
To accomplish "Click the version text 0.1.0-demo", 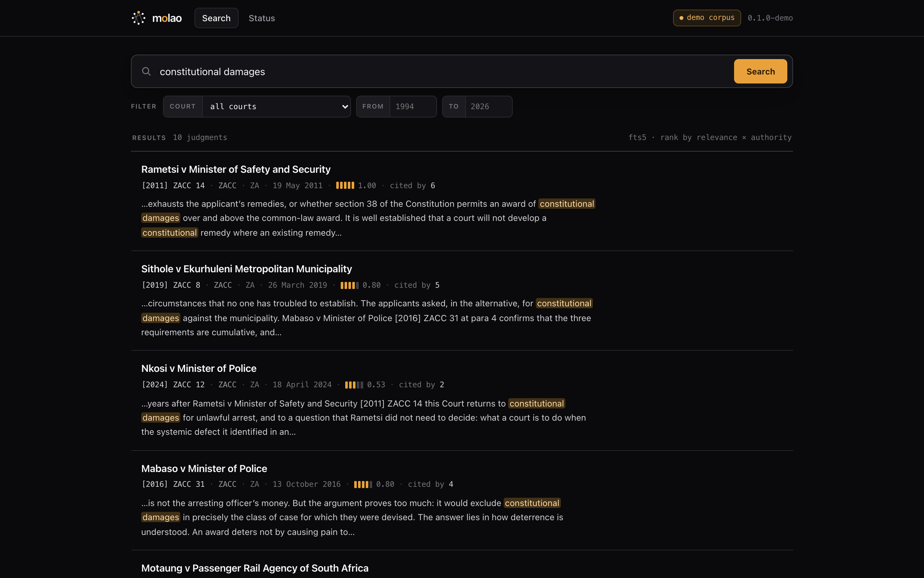I will [x=770, y=18].
